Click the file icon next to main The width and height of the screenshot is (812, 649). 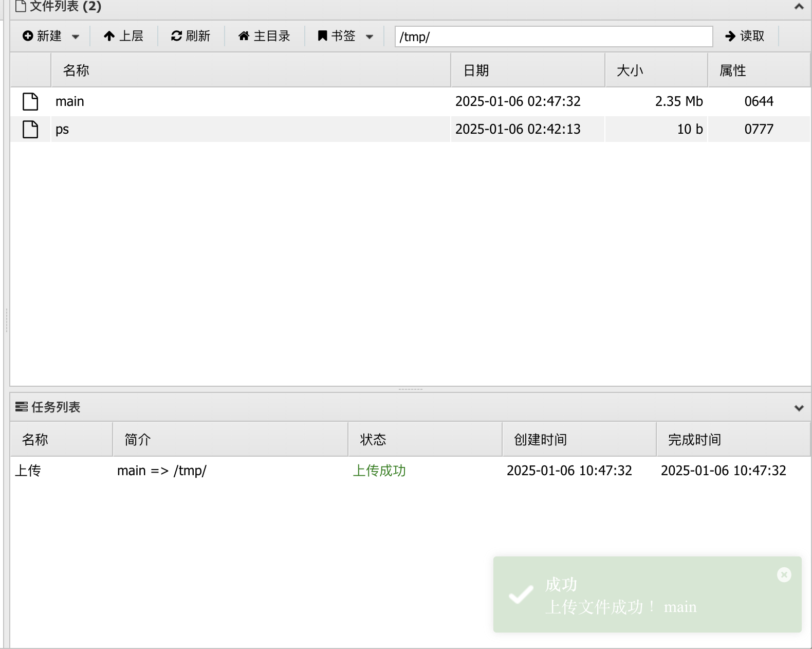(30, 101)
